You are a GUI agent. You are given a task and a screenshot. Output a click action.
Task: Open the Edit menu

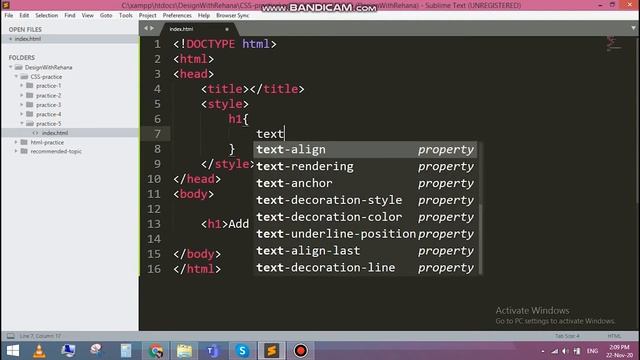[x=24, y=15]
